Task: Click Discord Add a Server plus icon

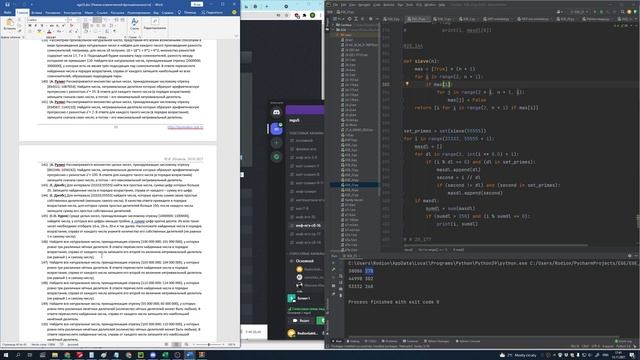Action: point(276,143)
